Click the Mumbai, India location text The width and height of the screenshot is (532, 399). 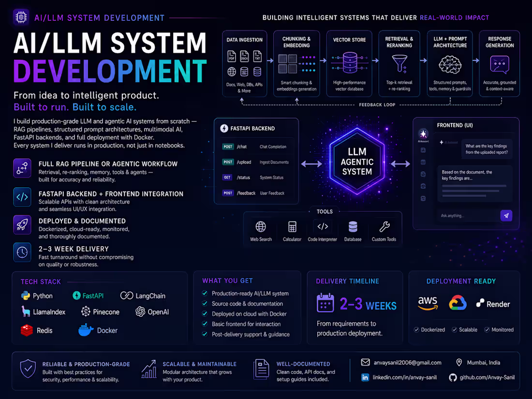[484, 363]
